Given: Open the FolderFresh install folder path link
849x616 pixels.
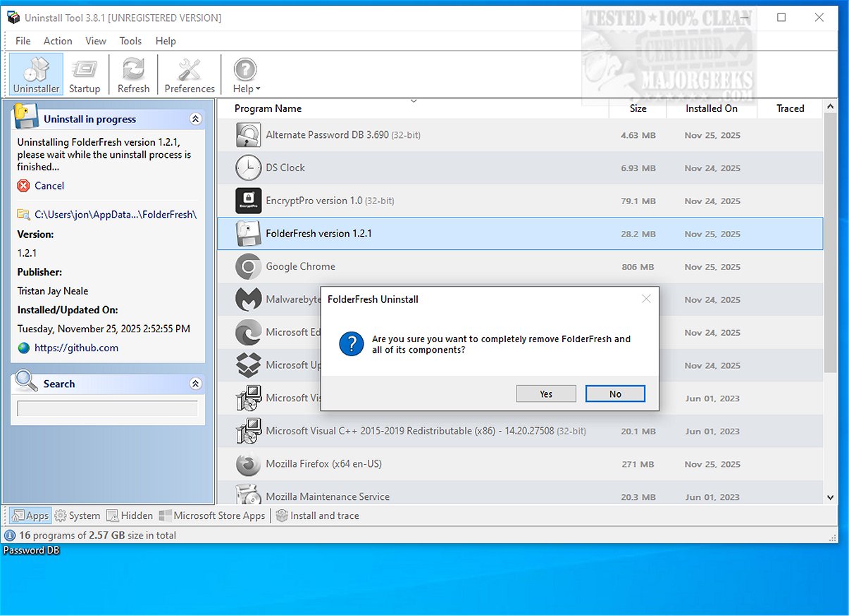Looking at the screenshot, I should (x=116, y=214).
